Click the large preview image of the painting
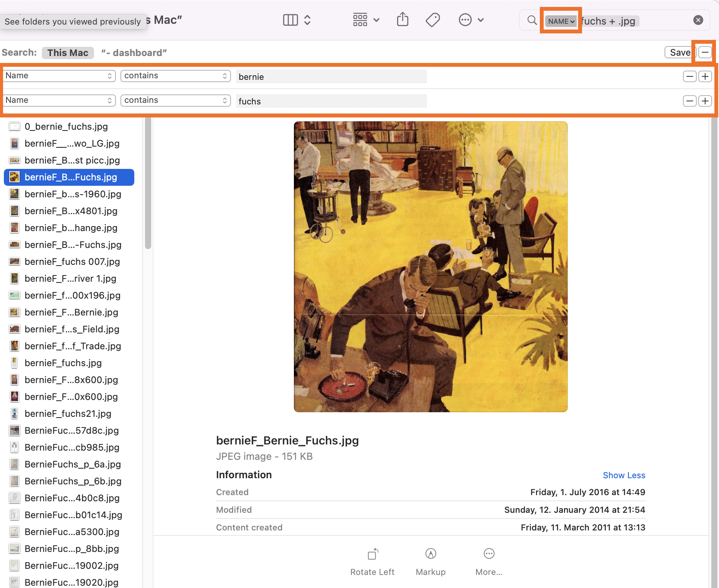Screen dimensions: 719x588 click(x=430, y=267)
